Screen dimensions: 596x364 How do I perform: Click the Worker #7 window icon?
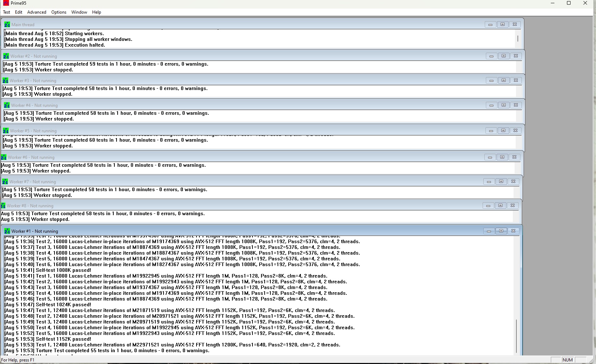[x=5, y=182]
